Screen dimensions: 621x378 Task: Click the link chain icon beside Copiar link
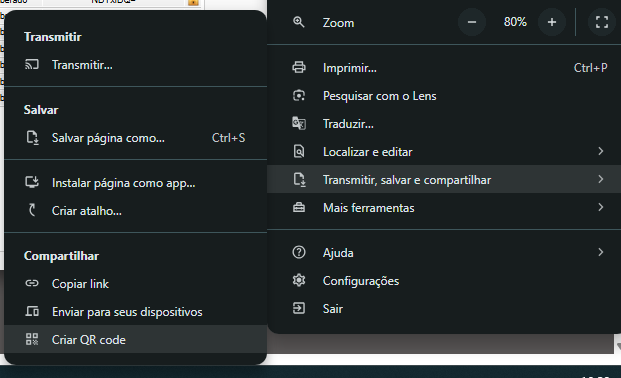(x=32, y=283)
